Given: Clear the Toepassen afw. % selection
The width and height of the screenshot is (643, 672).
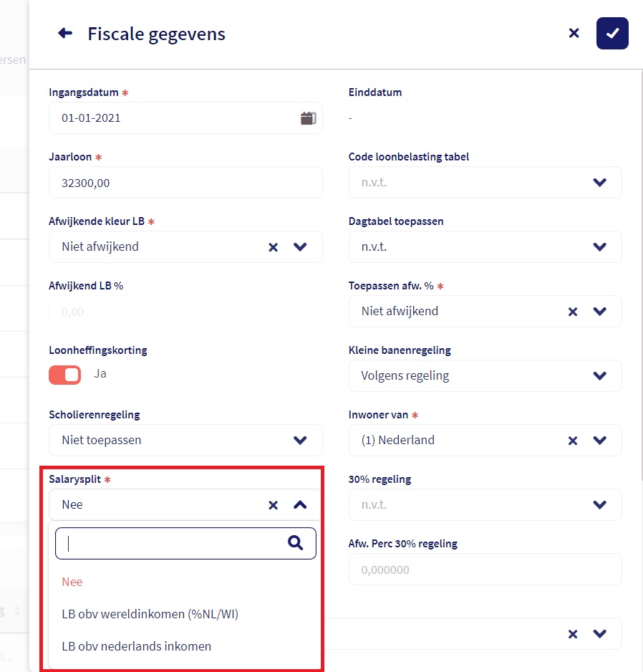Looking at the screenshot, I should (x=572, y=312).
